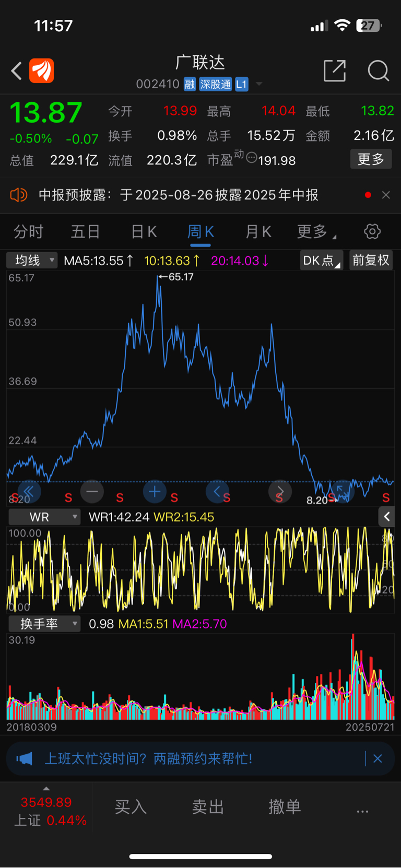Switch to the 五日 tab
The width and height of the screenshot is (401, 868).
pyautogui.click(x=86, y=231)
